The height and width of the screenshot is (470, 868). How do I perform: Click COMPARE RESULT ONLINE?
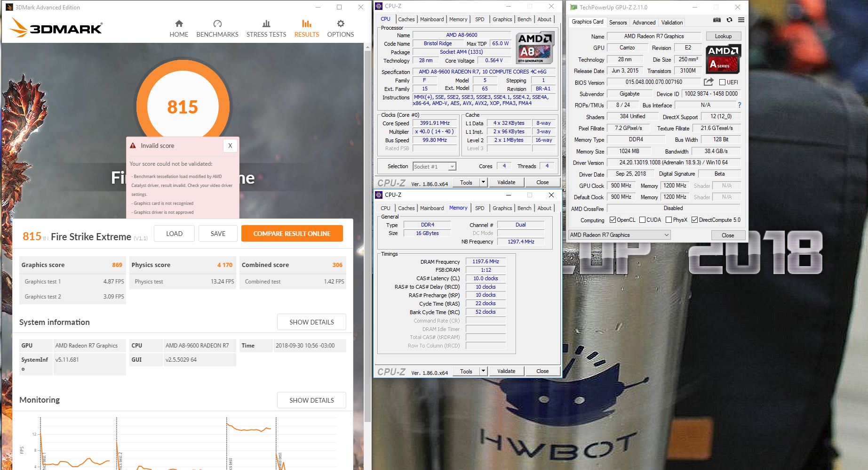(292, 234)
